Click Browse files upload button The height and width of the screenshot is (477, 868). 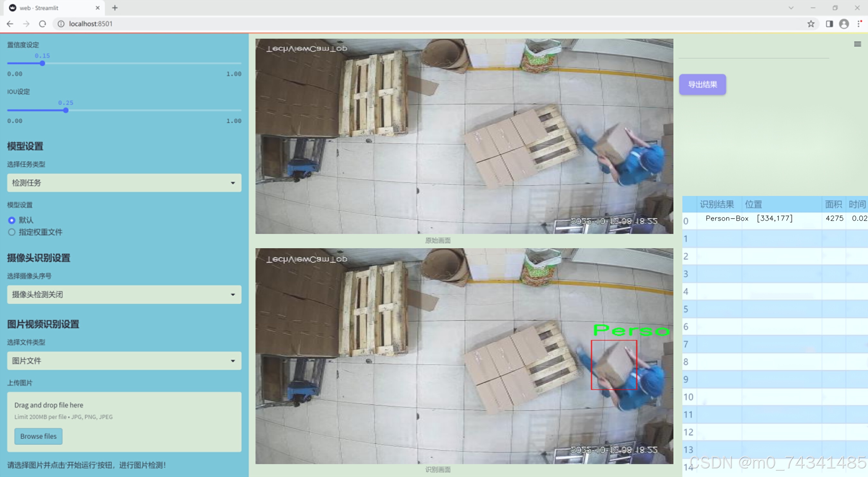tap(38, 436)
